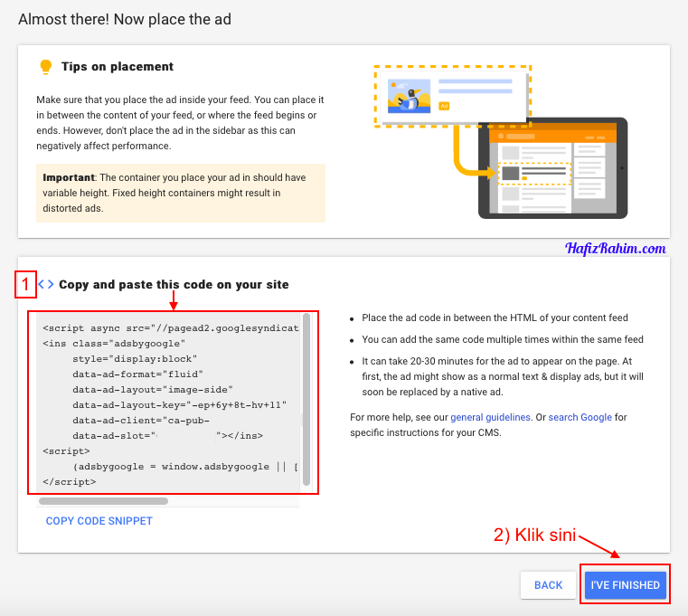Click the data-ad-layout-key code line

pyautogui.click(x=179, y=404)
